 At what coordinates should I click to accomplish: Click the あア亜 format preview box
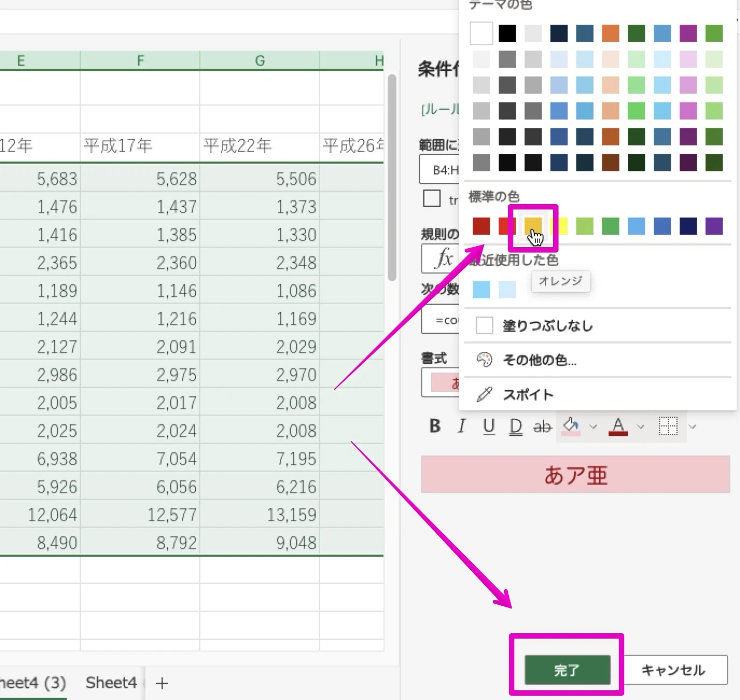[x=576, y=475]
